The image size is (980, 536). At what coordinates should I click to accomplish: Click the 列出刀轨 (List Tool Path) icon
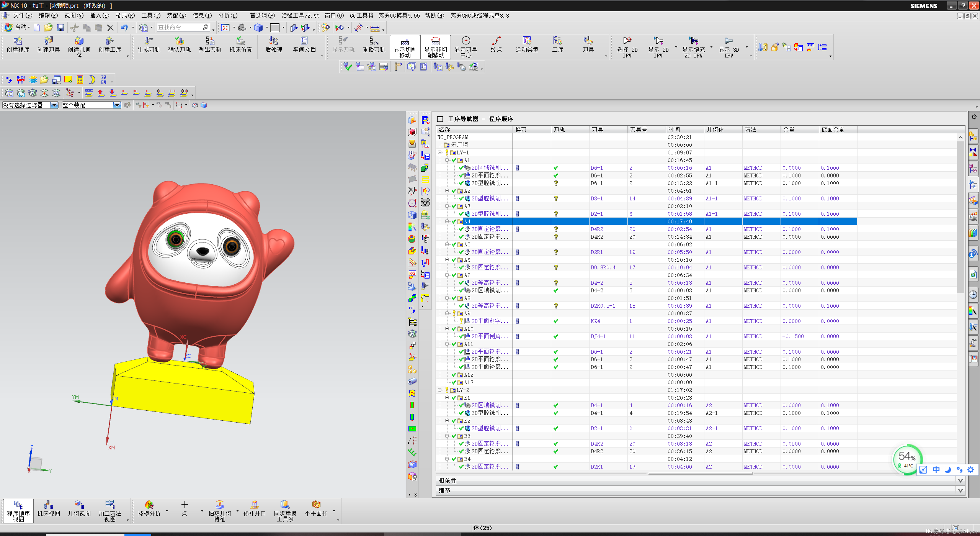pyautogui.click(x=210, y=45)
